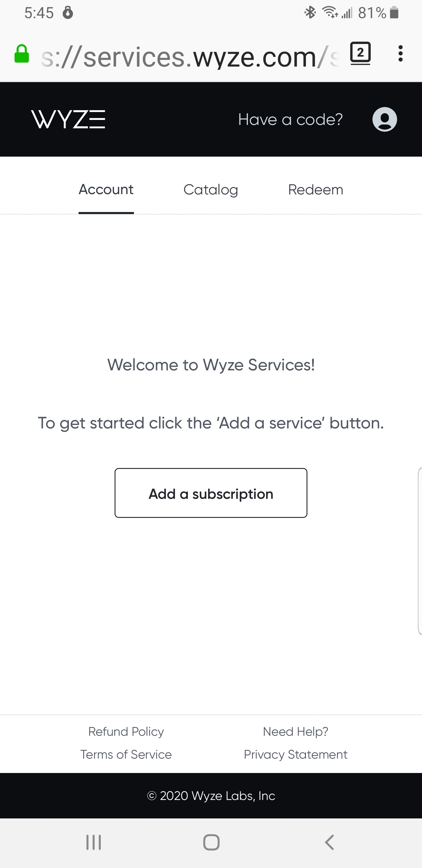The width and height of the screenshot is (422, 868).
Task: Click the Add a subscription button
Action: click(211, 493)
